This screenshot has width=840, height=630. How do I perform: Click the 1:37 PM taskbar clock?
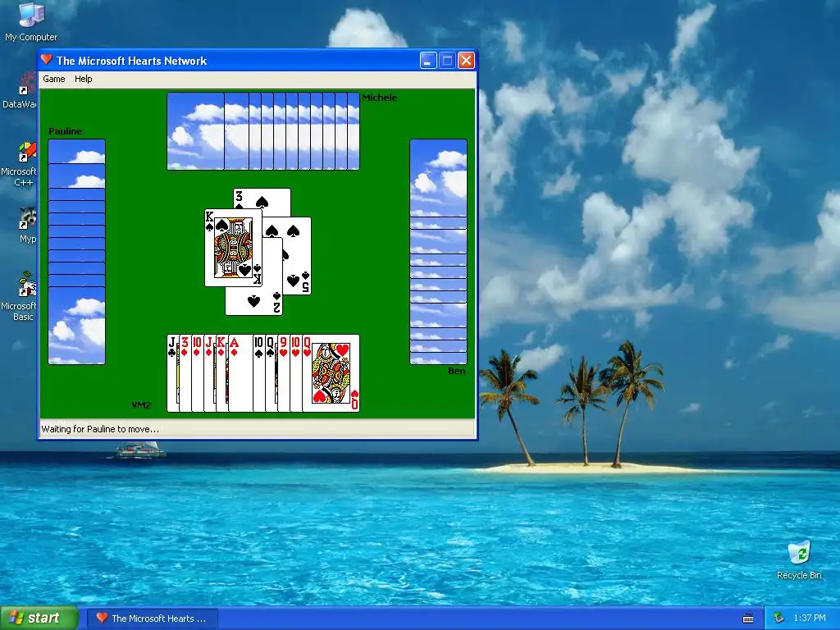[810, 619]
